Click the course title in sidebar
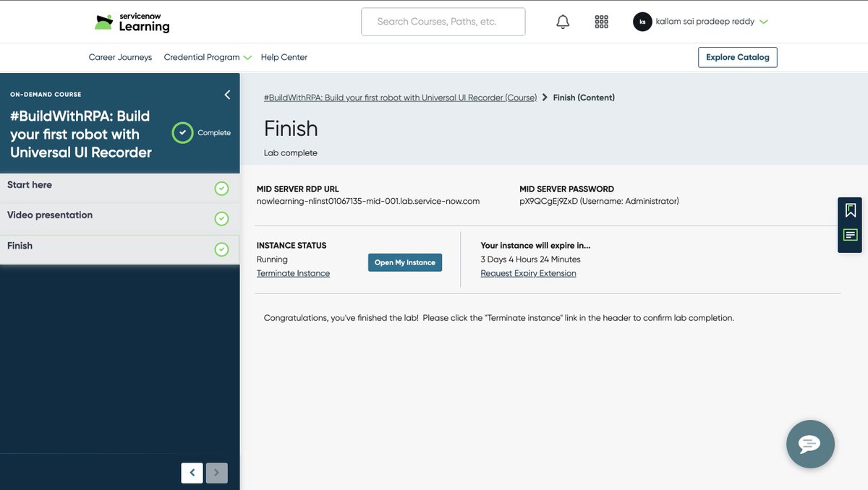Screen dimensions: 868x490 click(81, 134)
